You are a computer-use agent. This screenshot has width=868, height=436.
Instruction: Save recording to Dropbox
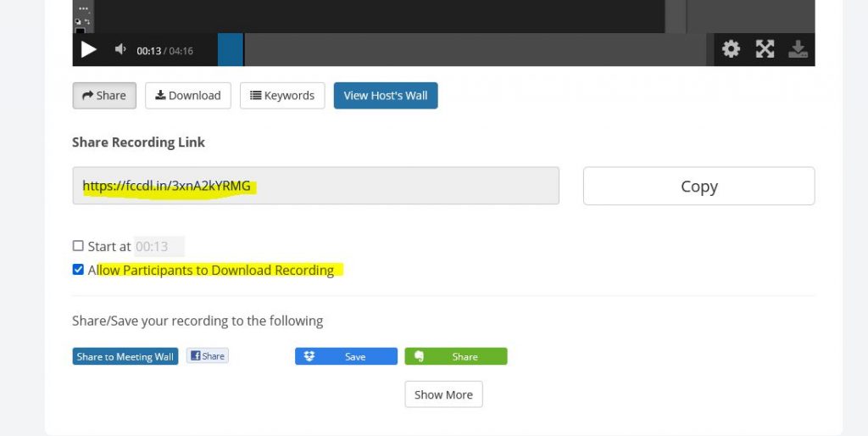[346, 356]
